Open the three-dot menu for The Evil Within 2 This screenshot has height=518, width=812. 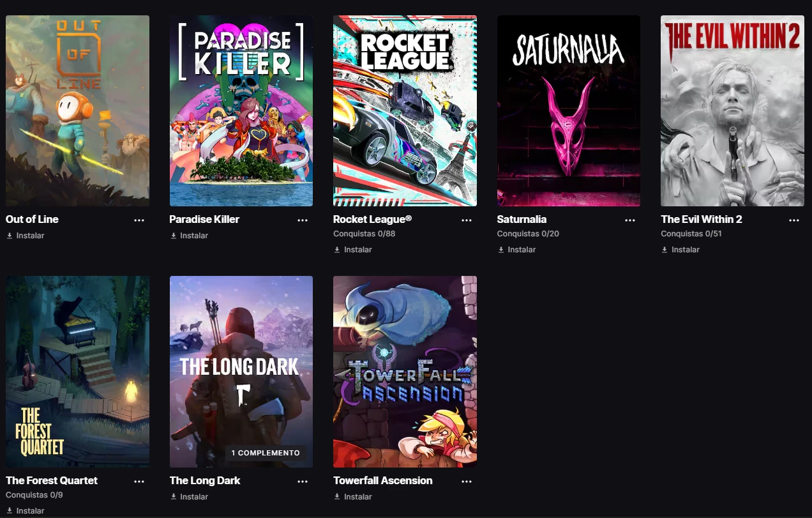click(x=794, y=220)
